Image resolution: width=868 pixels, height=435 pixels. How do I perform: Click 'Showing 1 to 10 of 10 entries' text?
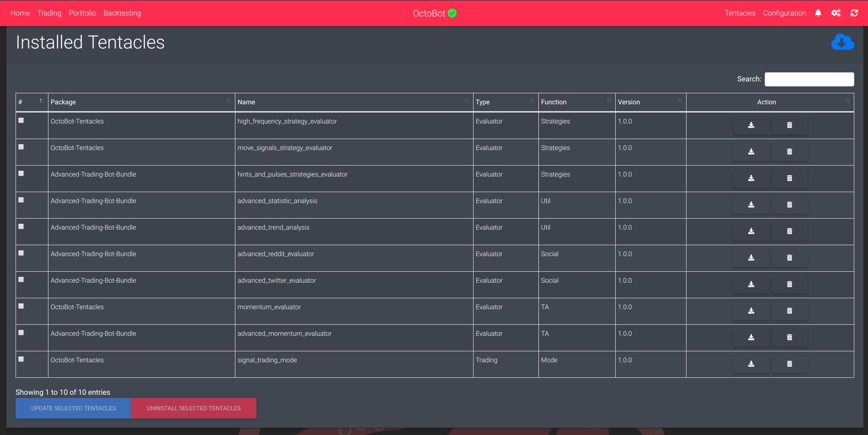(x=63, y=392)
